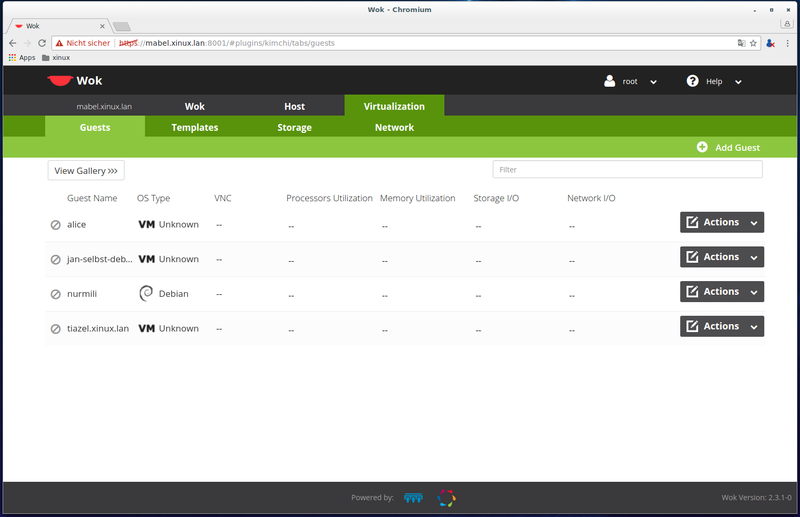The height and width of the screenshot is (517, 800).
Task: Click the Help question mark icon
Action: point(692,81)
